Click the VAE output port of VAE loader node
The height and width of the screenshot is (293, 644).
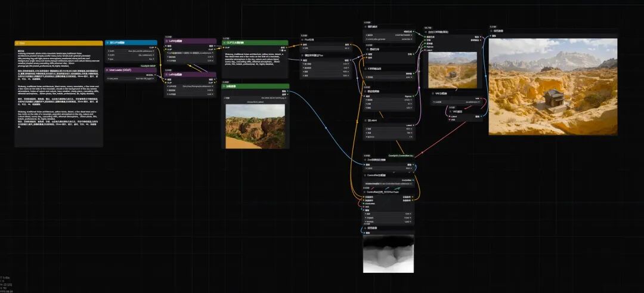pos(481,98)
